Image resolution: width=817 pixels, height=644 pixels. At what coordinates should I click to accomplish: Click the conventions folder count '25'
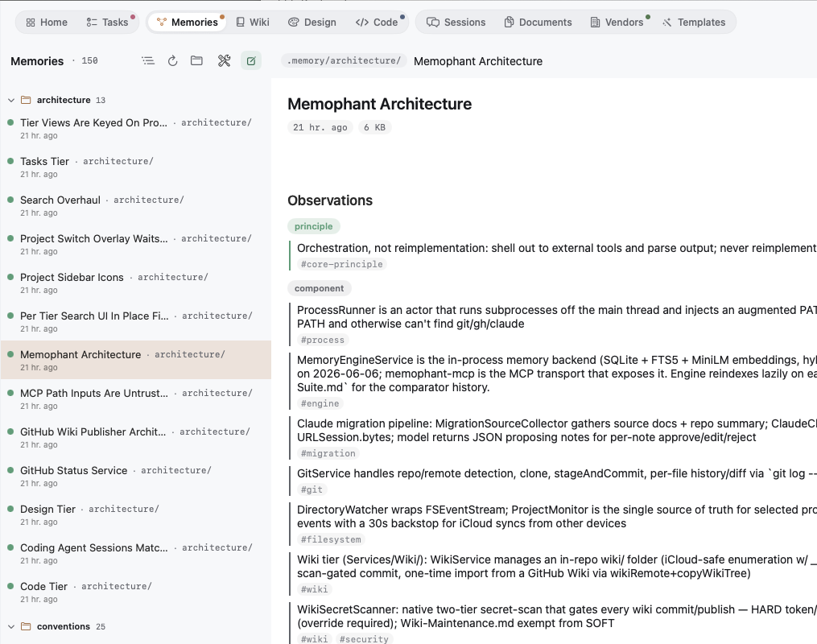tap(101, 627)
